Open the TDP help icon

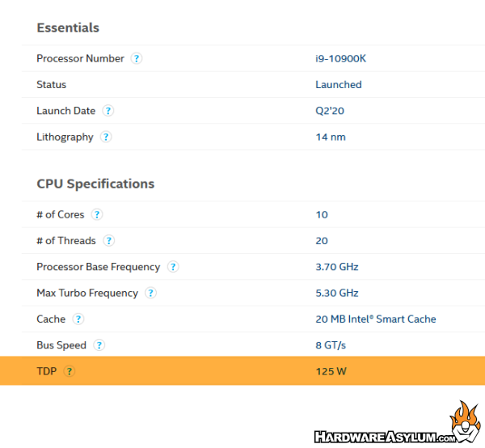[70, 371]
